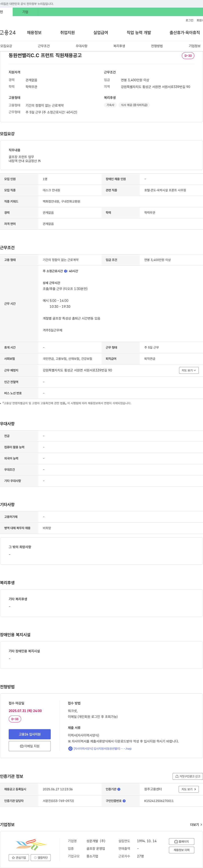This screenshot has width=203, height=868.
Task: Click the 구인인증번호 value K152412506270011
Action: tap(159, 801)
